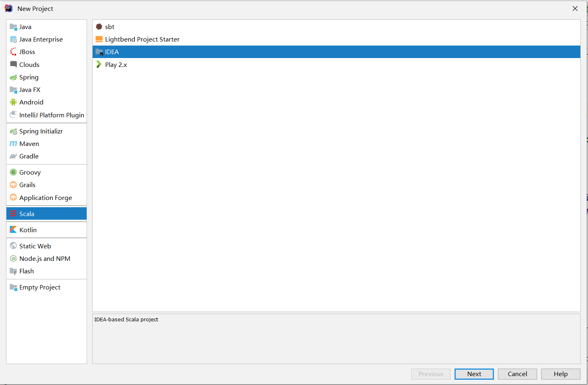Screen dimensions: 588x385
Task: Click the Java Enterprise icon
Action: pos(13,40)
